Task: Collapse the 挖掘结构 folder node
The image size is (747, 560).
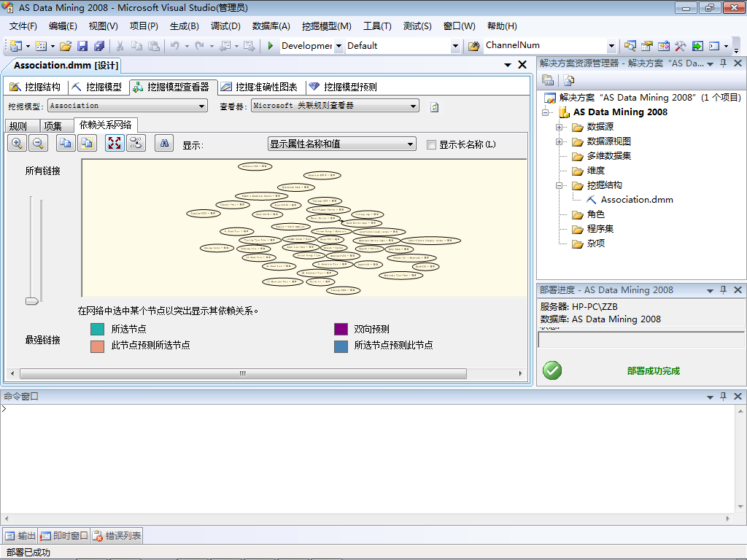Action: click(x=560, y=186)
